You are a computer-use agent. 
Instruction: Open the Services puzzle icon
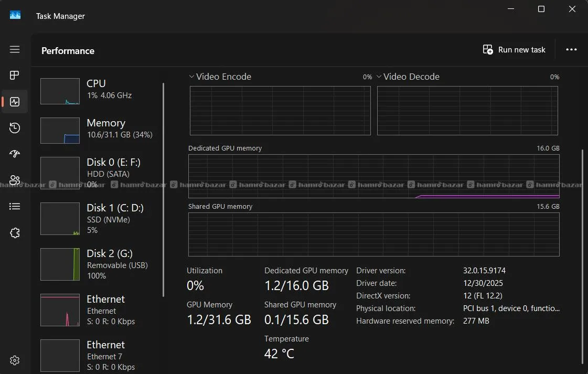15,233
